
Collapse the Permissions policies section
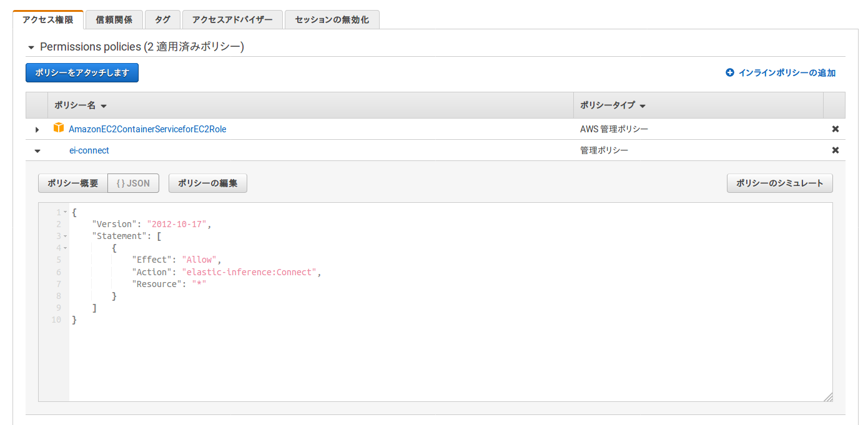(x=31, y=46)
